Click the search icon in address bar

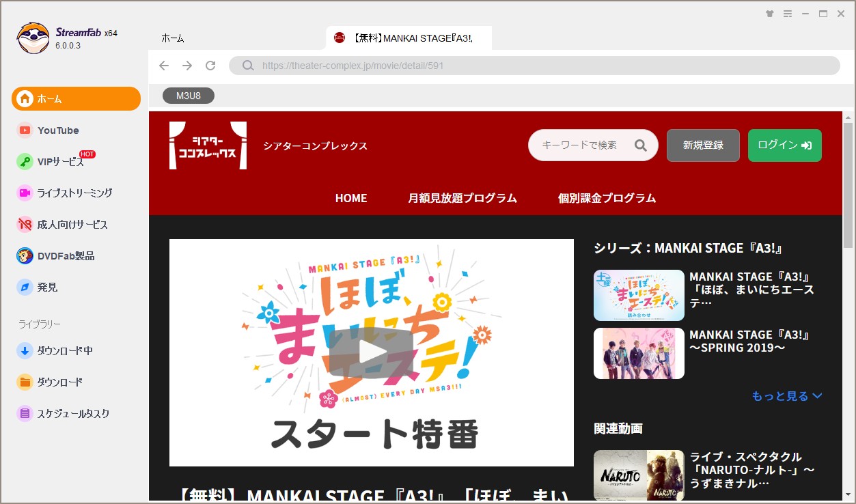pyautogui.click(x=249, y=66)
